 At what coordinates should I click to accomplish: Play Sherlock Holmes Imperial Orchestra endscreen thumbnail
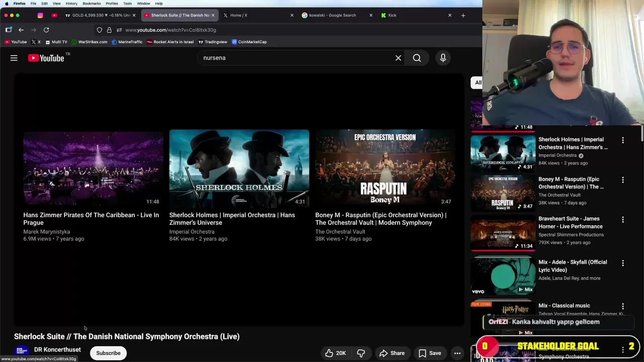coord(239,168)
